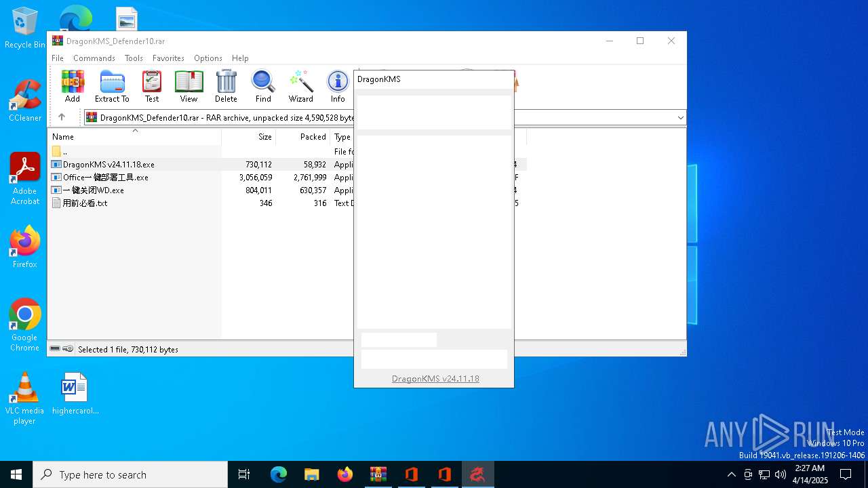Click the Delete trash can icon
Image resolution: width=868 pixels, height=488 pixels.
(226, 86)
